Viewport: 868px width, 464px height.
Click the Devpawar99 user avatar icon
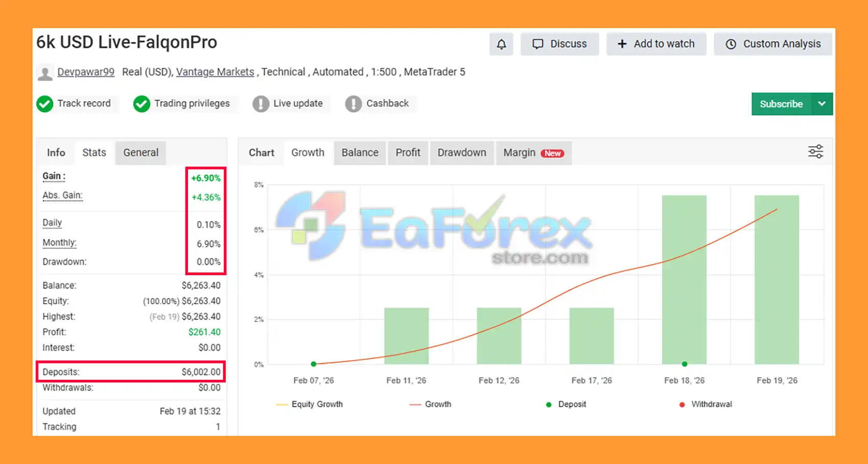click(x=45, y=73)
